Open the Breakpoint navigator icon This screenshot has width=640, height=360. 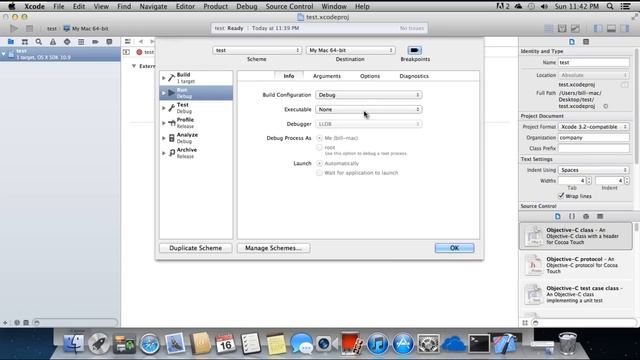pos(95,42)
